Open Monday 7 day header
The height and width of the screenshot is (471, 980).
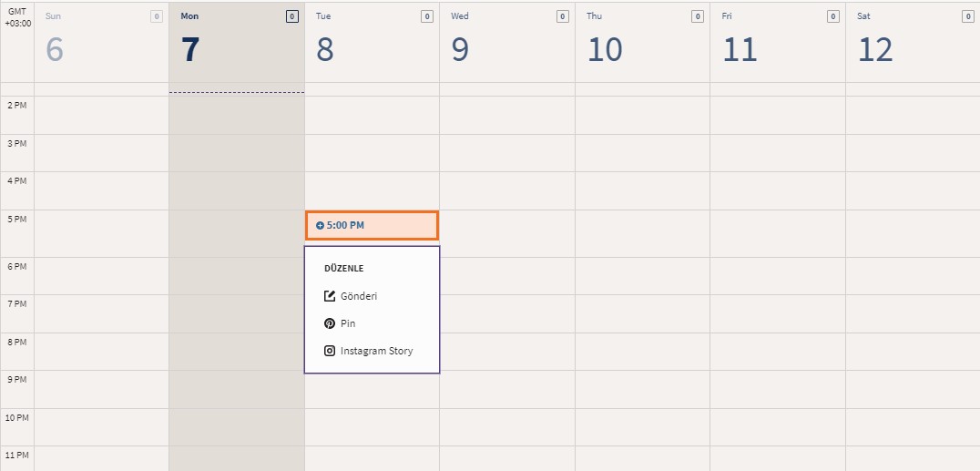pos(236,43)
